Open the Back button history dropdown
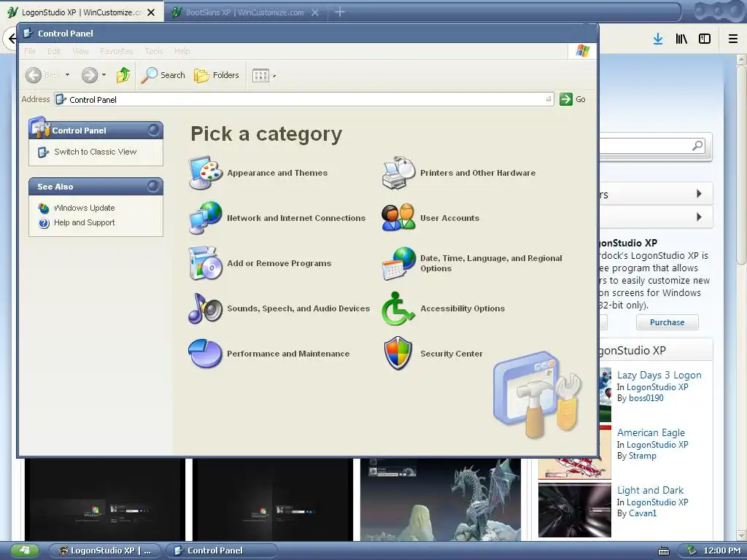Image resolution: width=747 pixels, height=560 pixels. pos(67,75)
